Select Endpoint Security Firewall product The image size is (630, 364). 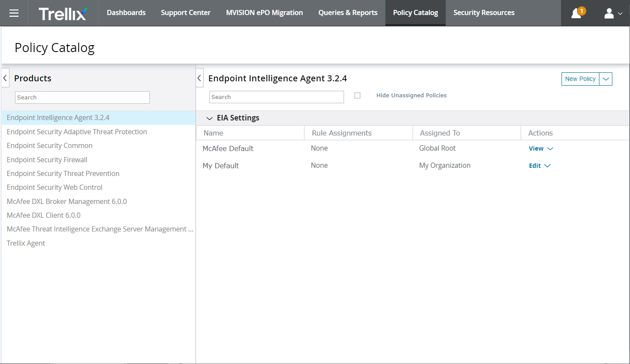tap(99, 160)
